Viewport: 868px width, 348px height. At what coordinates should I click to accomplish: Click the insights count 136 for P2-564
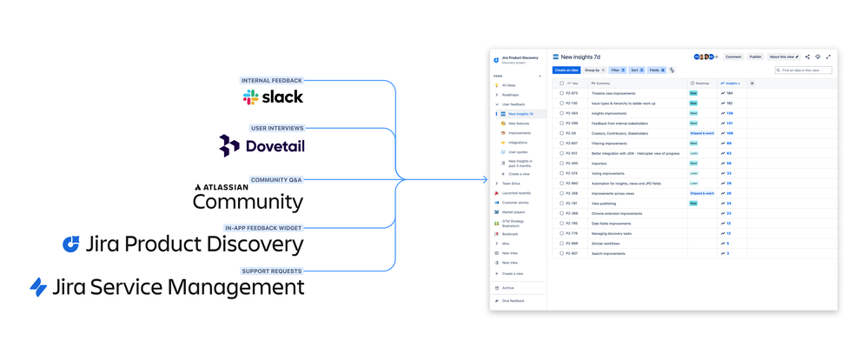[730, 113]
